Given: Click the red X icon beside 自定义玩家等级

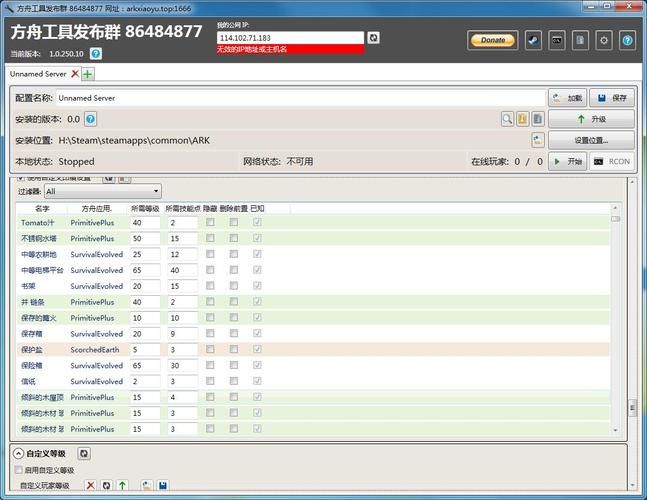Looking at the screenshot, I should click(90, 486).
